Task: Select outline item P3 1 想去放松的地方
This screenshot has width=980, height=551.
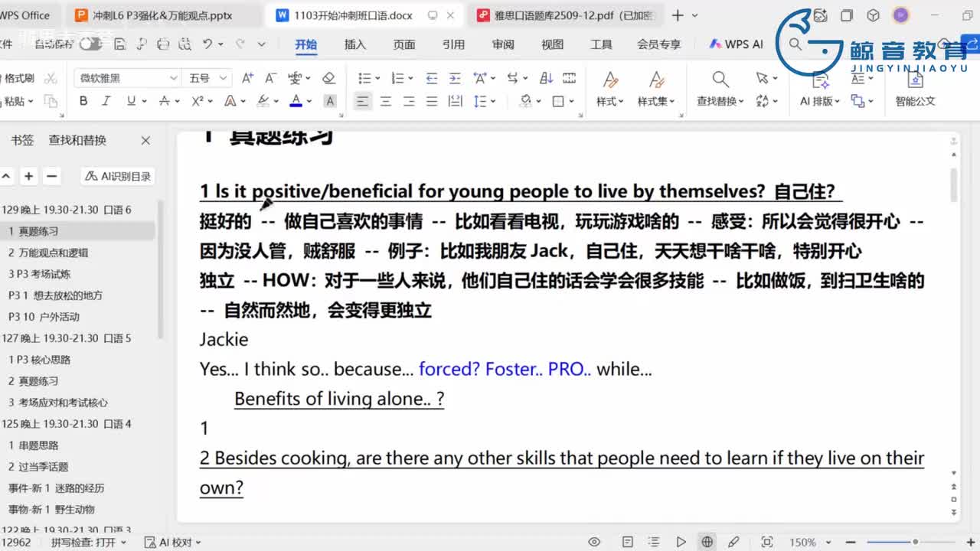Action: (55, 295)
